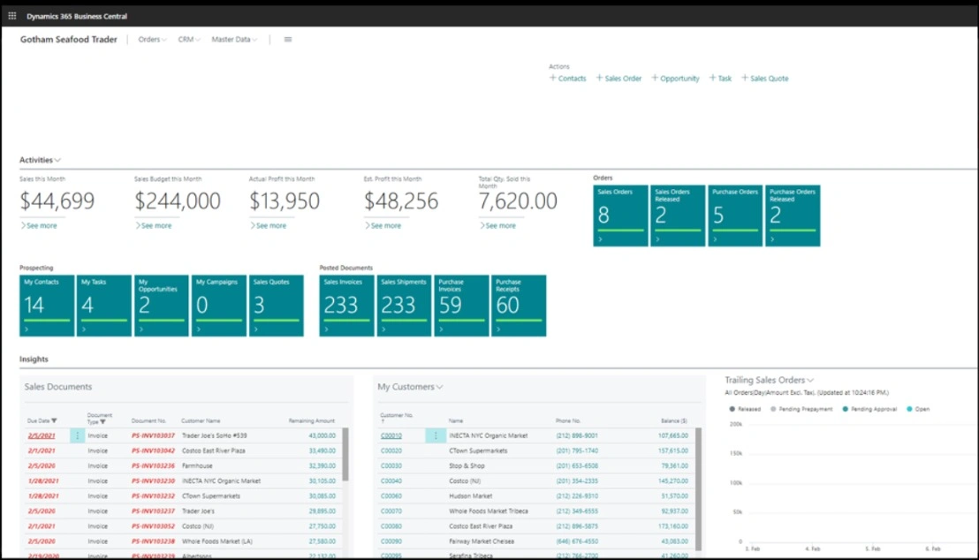Image resolution: width=979 pixels, height=560 pixels.
Task: Open the Purchase Invoices tile showing 59
Action: click(x=461, y=306)
